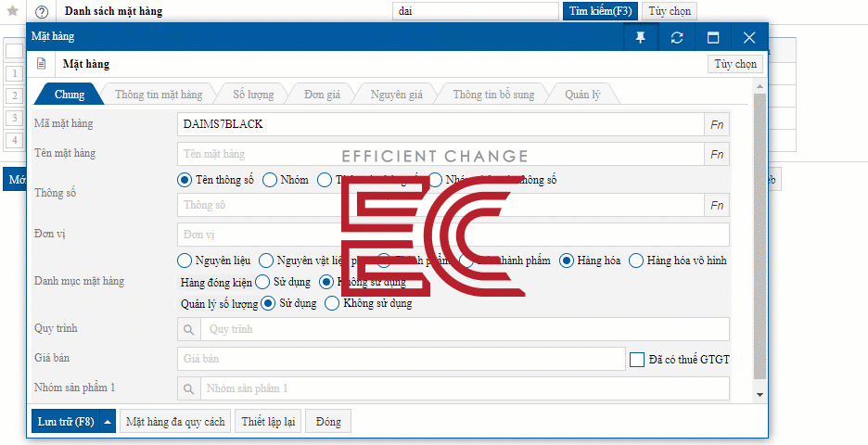Switch to the Chung tab
The image size is (868, 445).
(x=70, y=95)
